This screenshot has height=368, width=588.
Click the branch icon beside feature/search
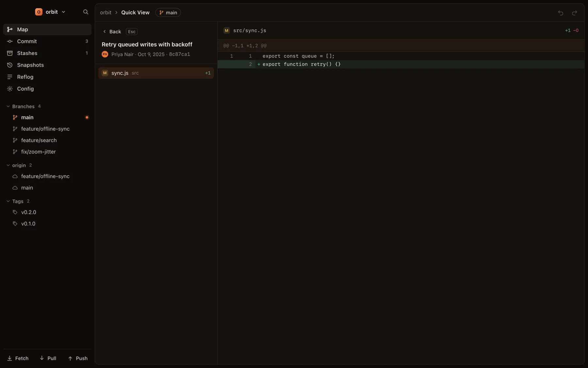(15, 140)
